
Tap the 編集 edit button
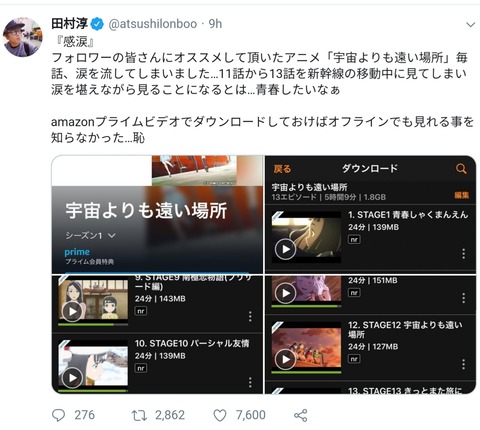point(462,195)
